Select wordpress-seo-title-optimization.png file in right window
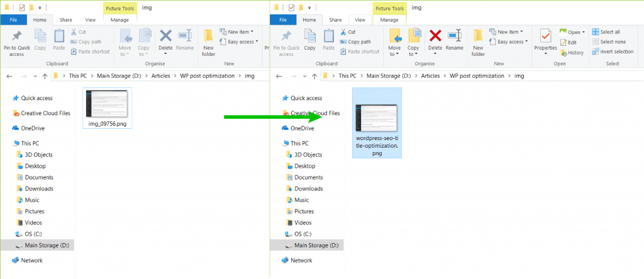Viewport: 644px width, 279px height. click(377, 123)
